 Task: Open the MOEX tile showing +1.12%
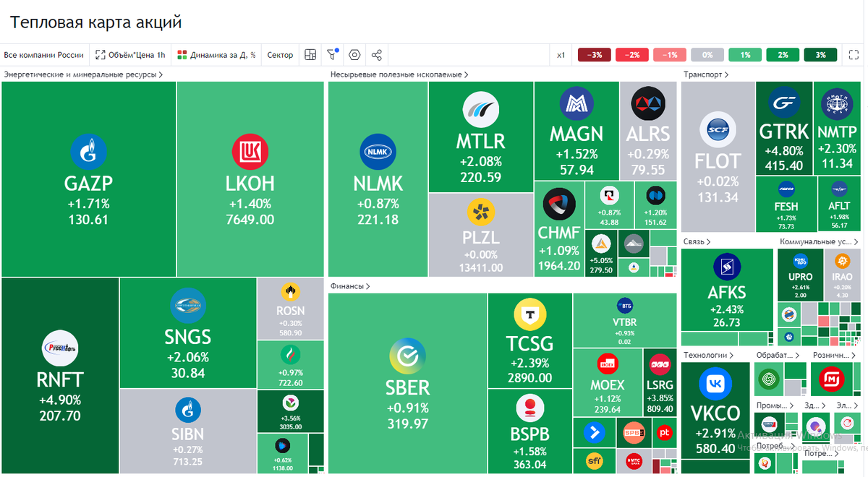click(607, 383)
